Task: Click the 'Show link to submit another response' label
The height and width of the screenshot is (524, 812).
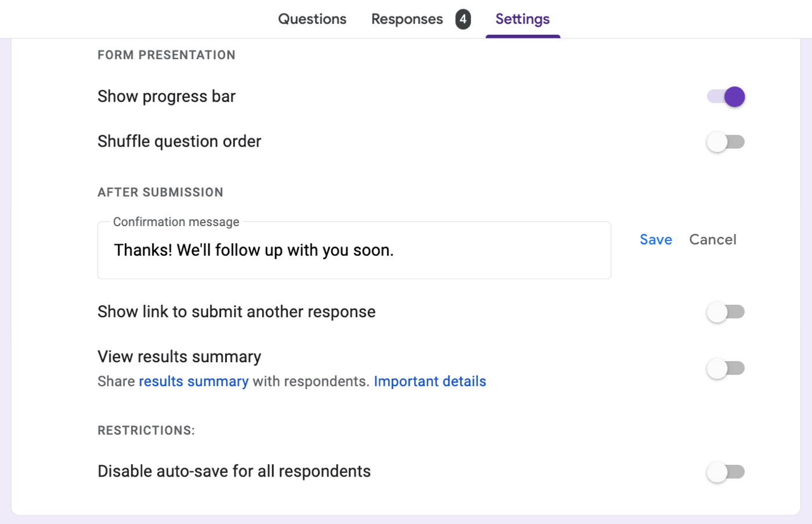Action: coord(237,312)
